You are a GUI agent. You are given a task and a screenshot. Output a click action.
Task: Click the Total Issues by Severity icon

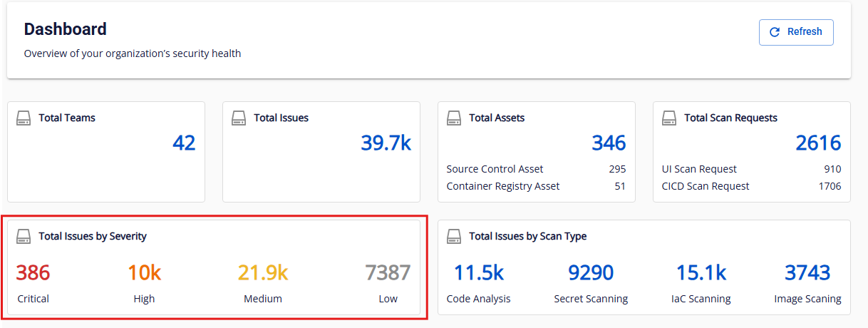[24, 236]
